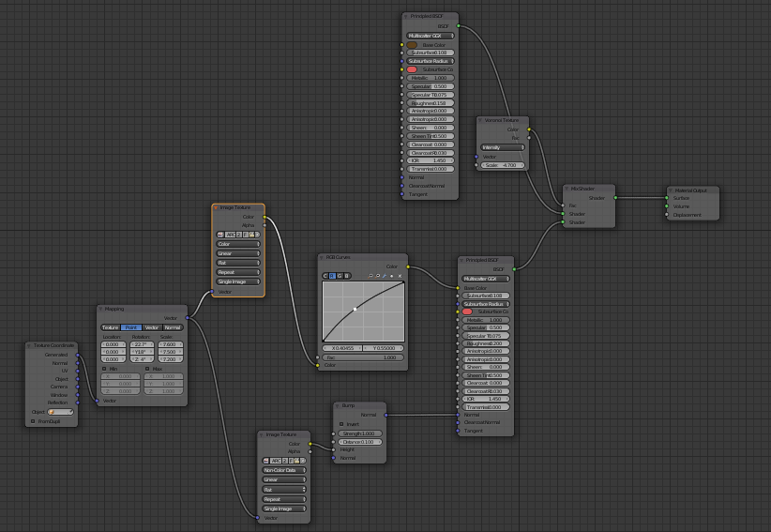Viewport: 771px width, 532px height.
Task: Open image file in the lower Image Texture node
Action: (297, 461)
